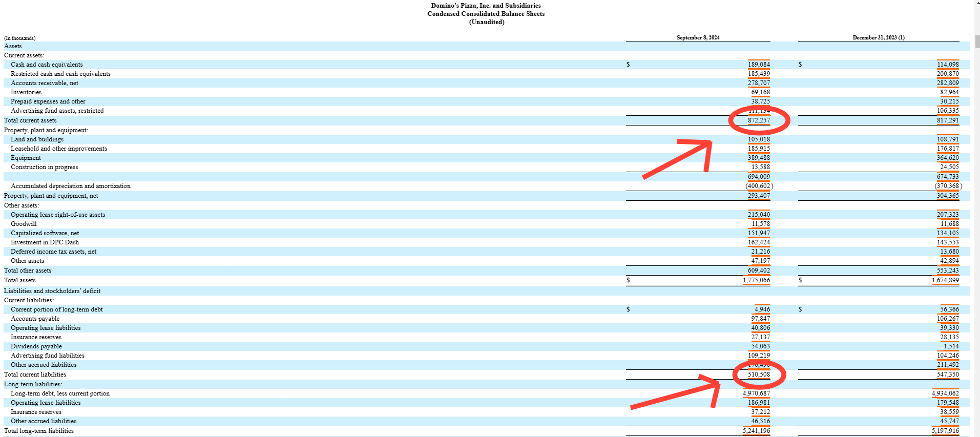Screen dimensions: 980x437
Task: Click the total current liabilities value 547,350
Action: pyautogui.click(x=948, y=374)
